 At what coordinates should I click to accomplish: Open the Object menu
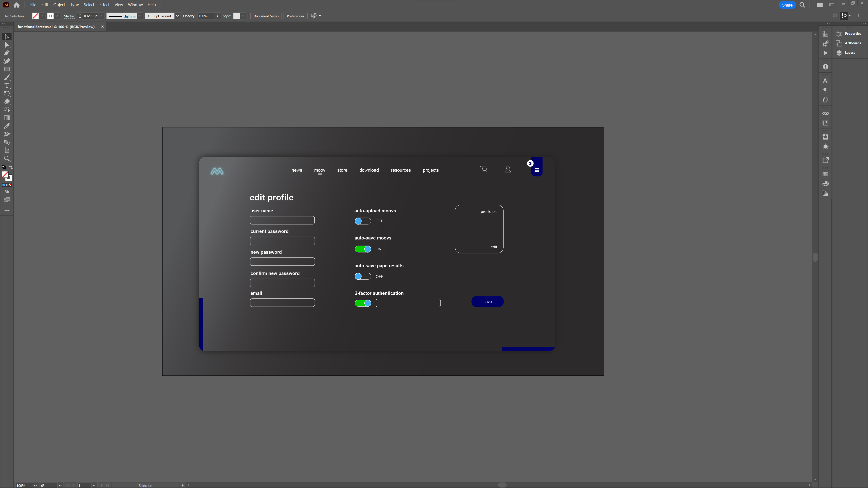pos(59,5)
